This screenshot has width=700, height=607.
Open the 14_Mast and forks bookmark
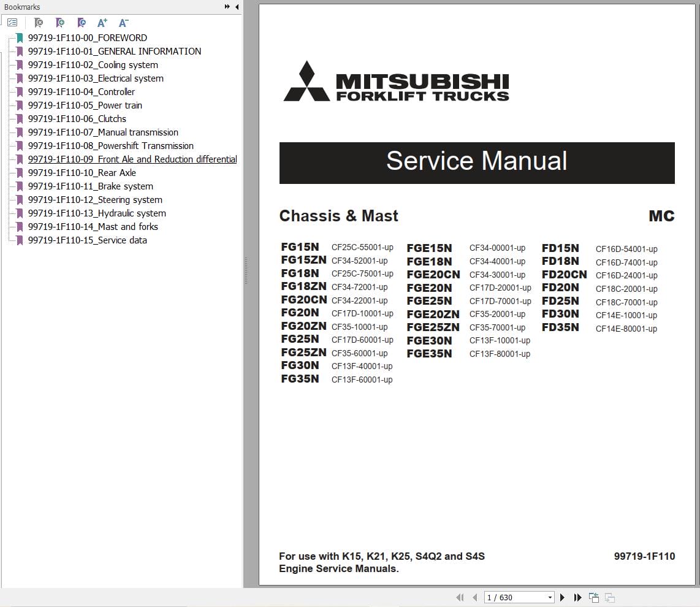tap(93, 226)
